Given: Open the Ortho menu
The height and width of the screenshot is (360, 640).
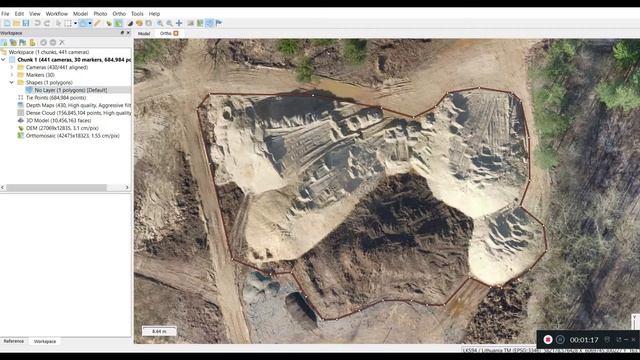Looking at the screenshot, I should 119,14.
